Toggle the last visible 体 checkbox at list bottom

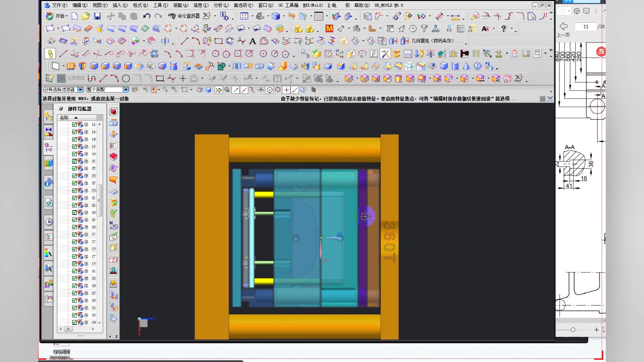pos(74,322)
